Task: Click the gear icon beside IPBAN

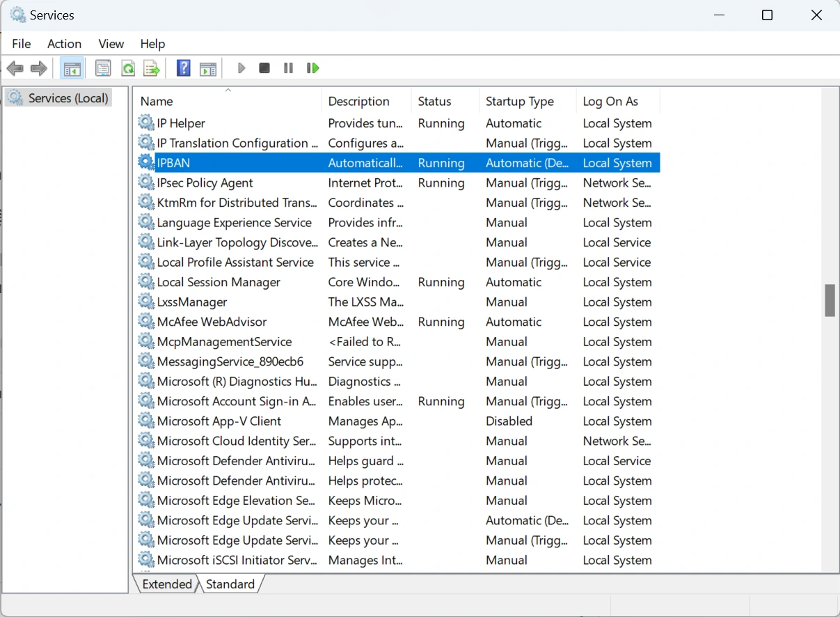Action: (x=145, y=163)
